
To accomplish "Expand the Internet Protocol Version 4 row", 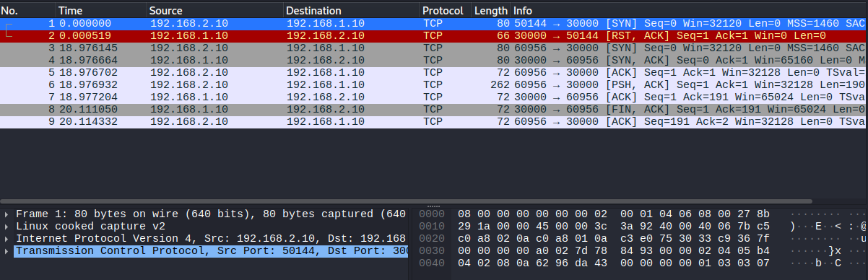I will click(6, 238).
